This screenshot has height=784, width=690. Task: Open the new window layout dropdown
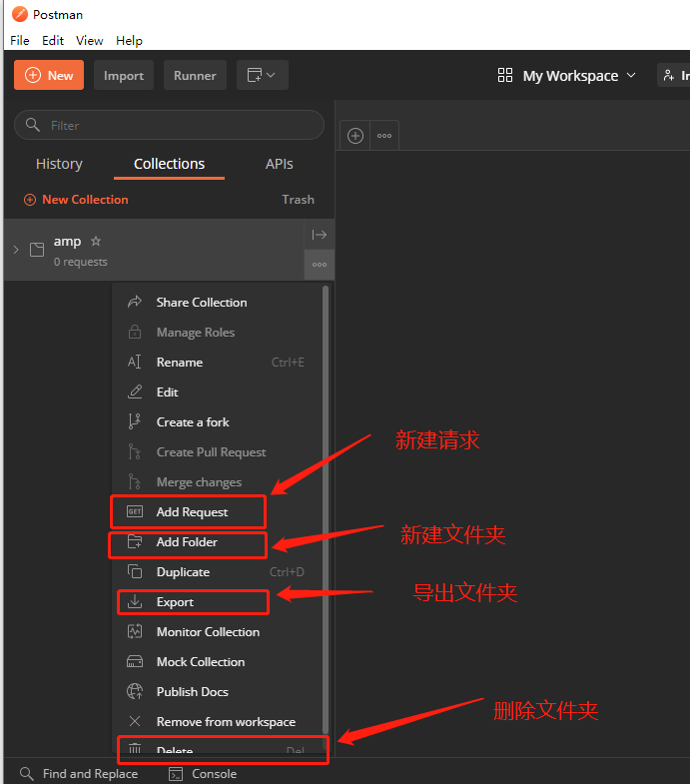coord(262,76)
